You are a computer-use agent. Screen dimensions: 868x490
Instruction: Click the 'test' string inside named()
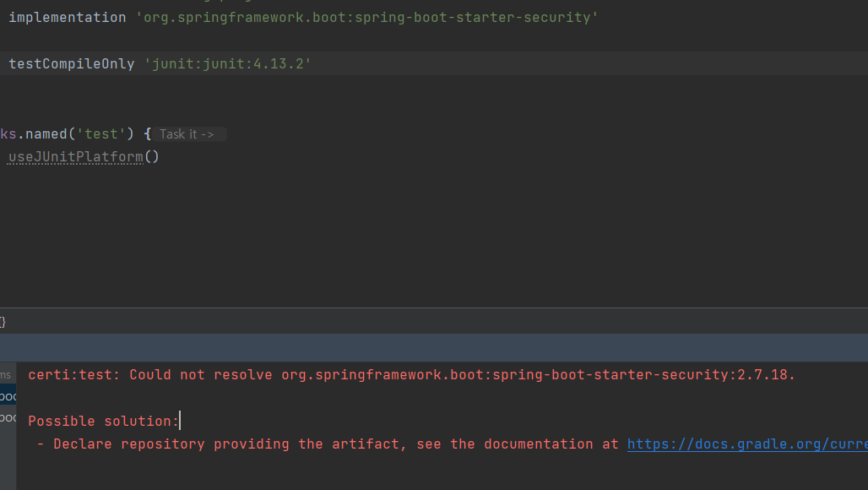tap(101, 133)
